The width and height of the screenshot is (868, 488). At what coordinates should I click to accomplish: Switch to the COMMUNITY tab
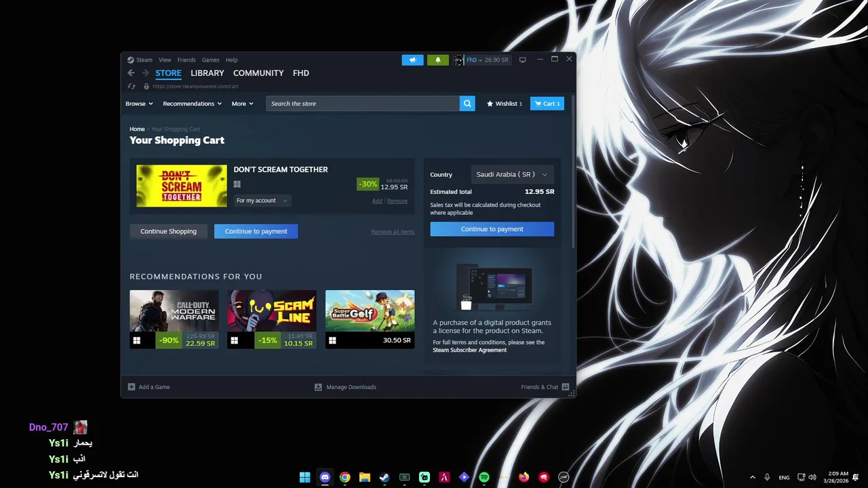pyautogui.click(x=258, y=73)
